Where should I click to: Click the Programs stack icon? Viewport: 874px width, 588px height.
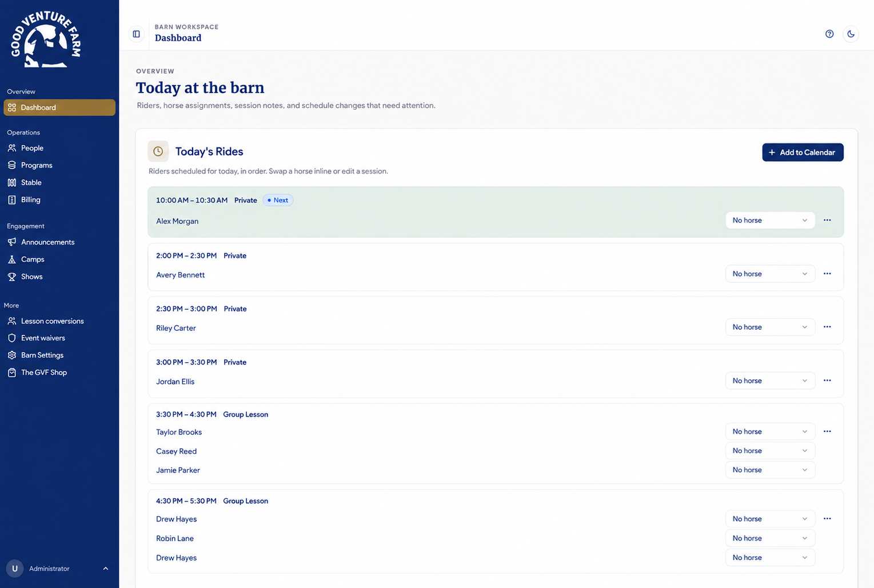click(x=12, y=165)
